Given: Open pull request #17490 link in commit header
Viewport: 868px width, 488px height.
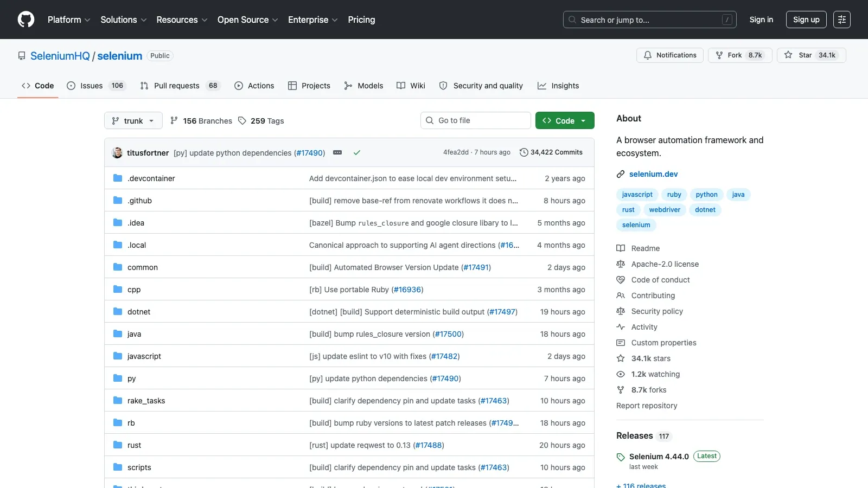Looking at the screenshot, I should pyautogui.click(x=309, y=153).
